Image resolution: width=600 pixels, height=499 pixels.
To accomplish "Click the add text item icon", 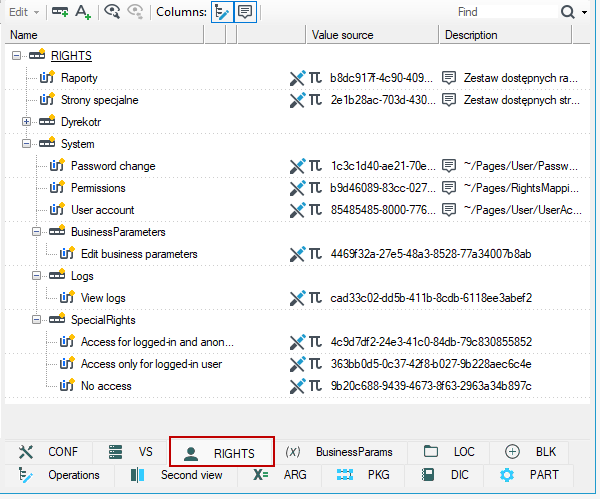I will click(83, 12).
